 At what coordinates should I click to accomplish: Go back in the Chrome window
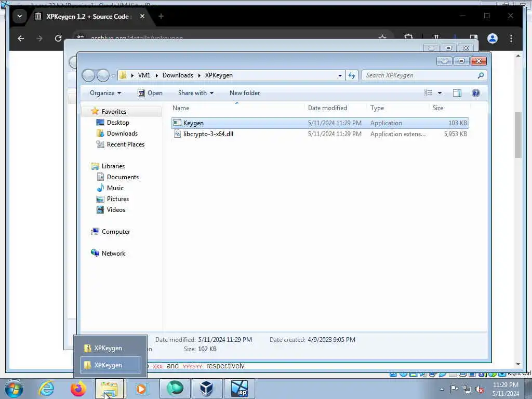pyautogui.click(x=21, y=38)
